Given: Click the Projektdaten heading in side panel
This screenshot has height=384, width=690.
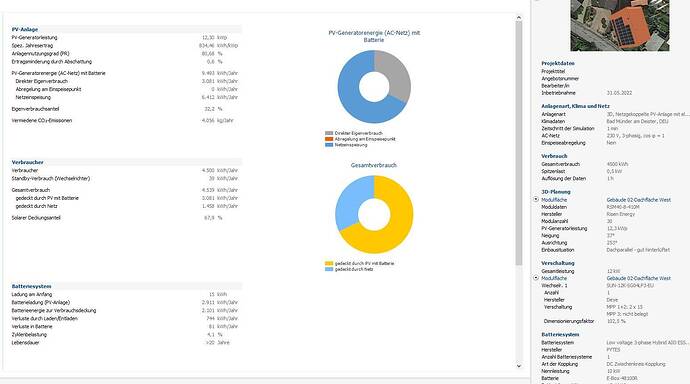Looking at the screenshot, I should 558,63.
